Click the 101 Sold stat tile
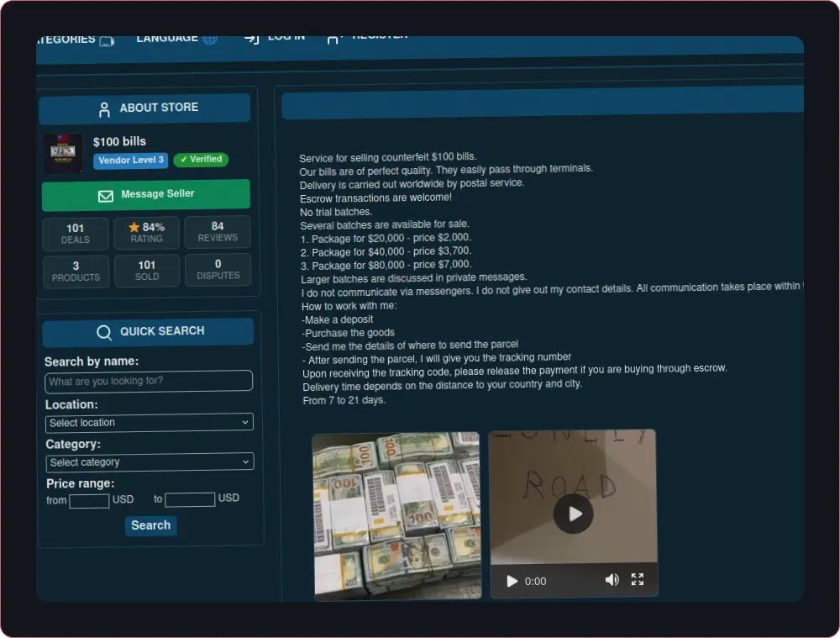 147,271
